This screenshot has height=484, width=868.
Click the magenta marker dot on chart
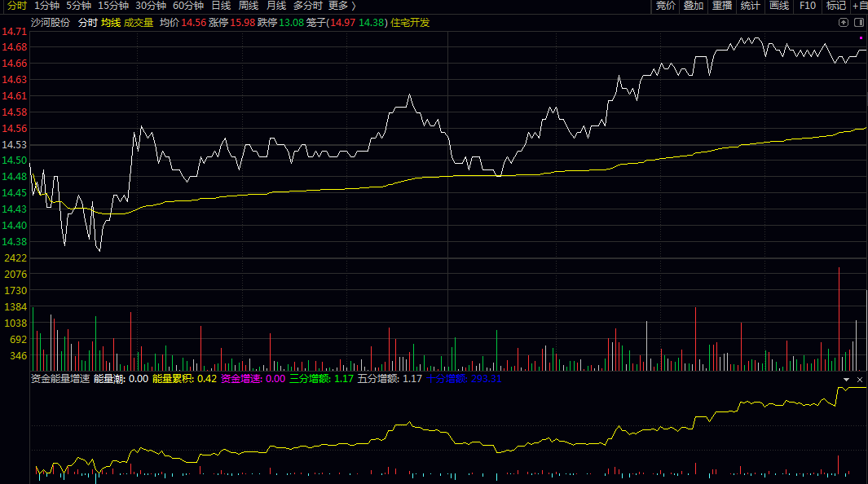coord(861,37)
